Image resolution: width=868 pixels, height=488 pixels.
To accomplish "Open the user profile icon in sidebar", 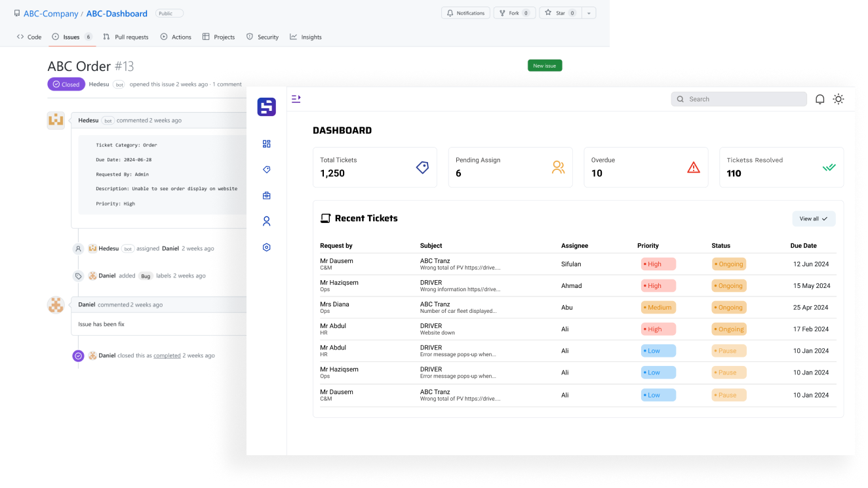I will (266, 221).
